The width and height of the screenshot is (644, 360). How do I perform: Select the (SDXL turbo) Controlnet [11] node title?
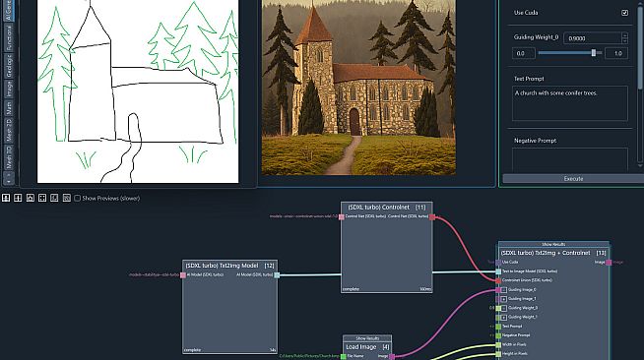[x=386, y=208]
